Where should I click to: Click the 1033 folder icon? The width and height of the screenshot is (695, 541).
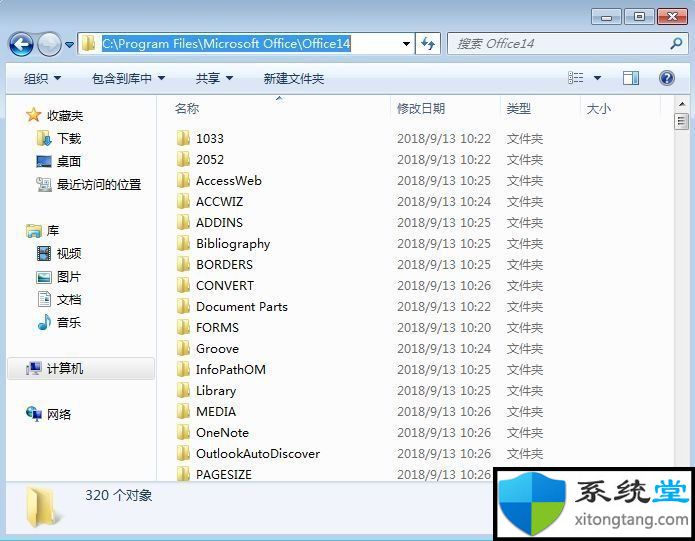(183, 138)
